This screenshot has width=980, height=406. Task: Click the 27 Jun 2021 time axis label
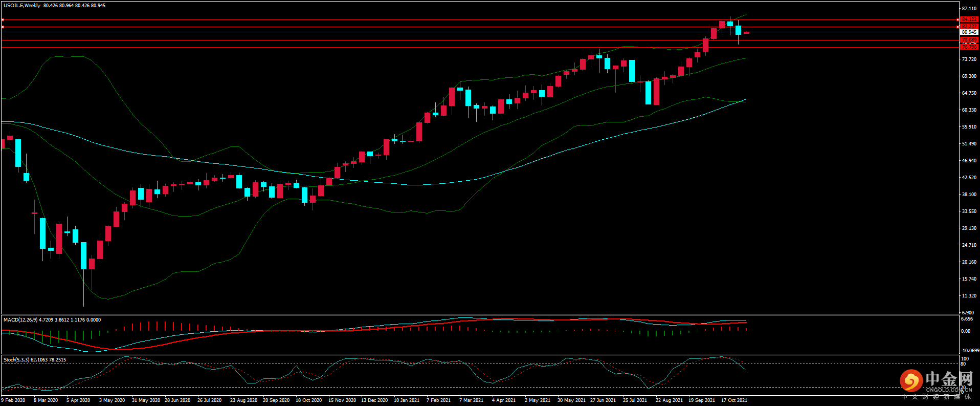pos(603,400)
